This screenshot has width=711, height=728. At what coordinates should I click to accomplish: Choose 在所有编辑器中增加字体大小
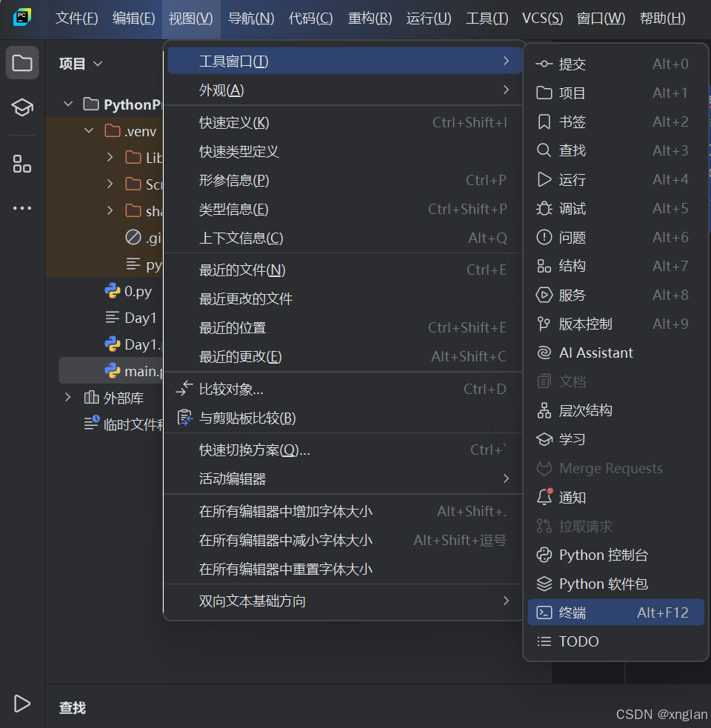pyautogui.click(x=343, y=511)
